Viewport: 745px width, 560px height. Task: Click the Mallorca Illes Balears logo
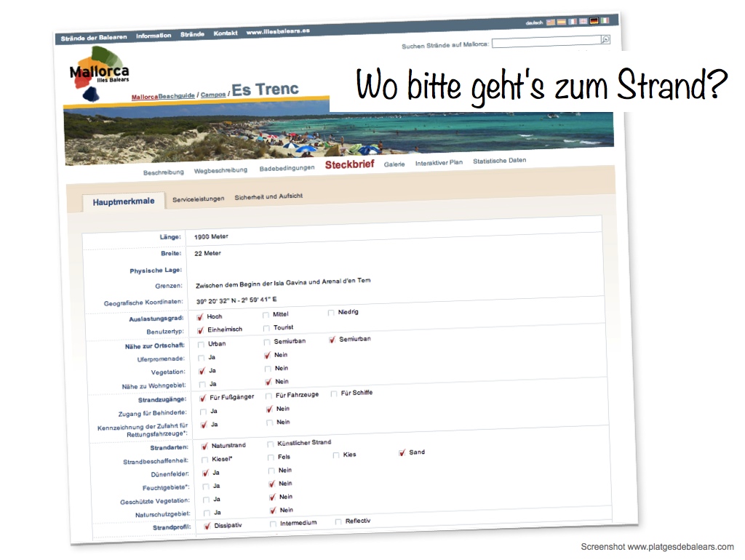pyautogui.click(x=98, y=73)
